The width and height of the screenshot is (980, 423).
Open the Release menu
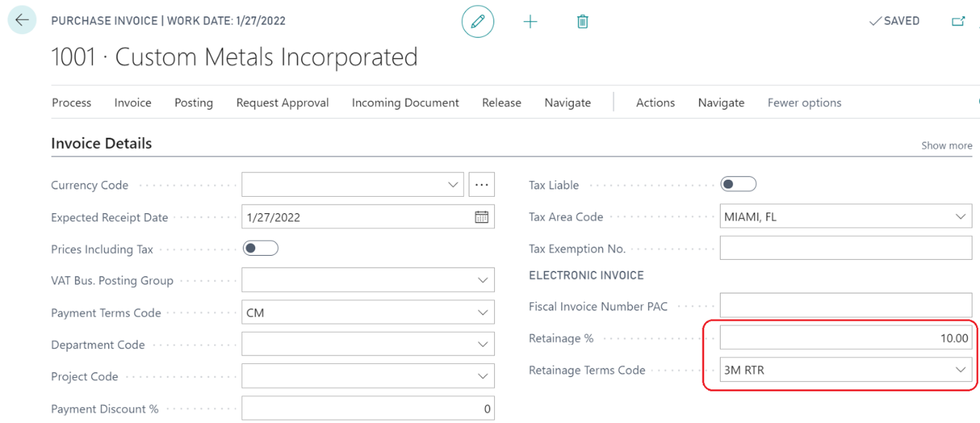(x=501, y=102)
